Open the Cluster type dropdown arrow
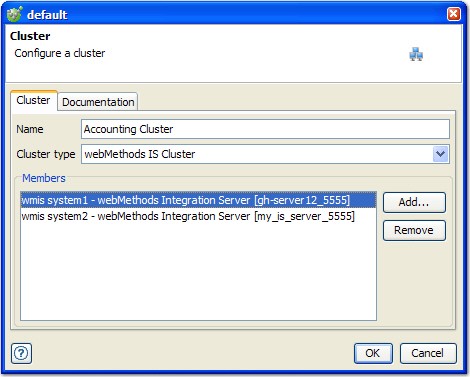 tap(440, 154)
